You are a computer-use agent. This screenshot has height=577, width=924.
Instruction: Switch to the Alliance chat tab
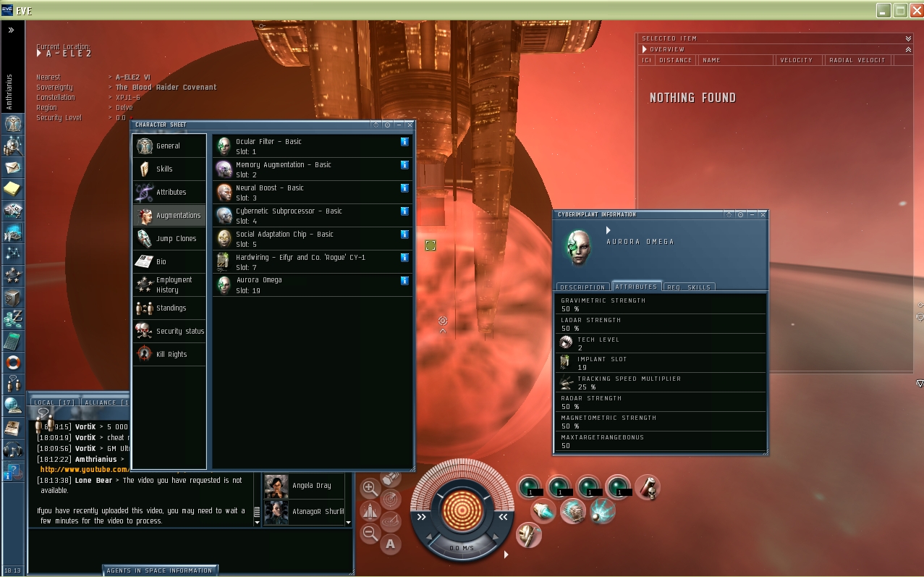click(x=105, y=403)
